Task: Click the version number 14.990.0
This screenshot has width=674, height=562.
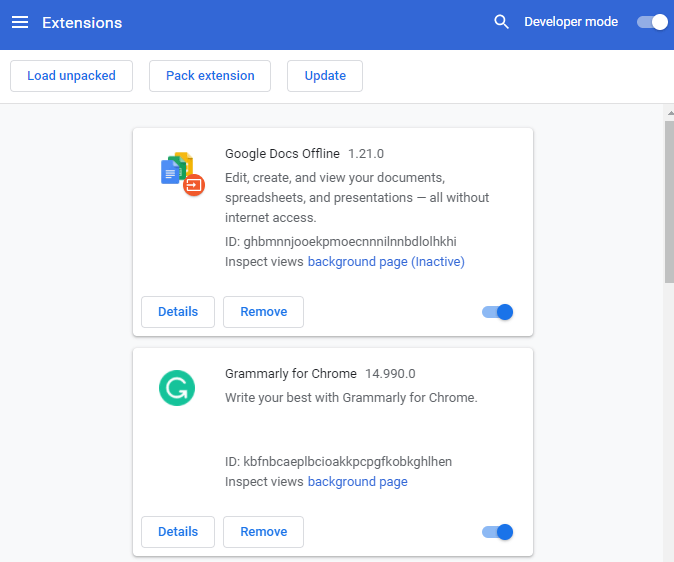Action: [x=390, y=374]
